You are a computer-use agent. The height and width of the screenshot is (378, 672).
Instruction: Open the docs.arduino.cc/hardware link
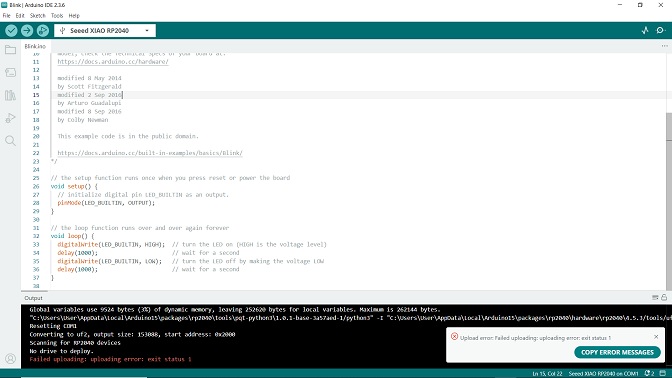[113, 61]
